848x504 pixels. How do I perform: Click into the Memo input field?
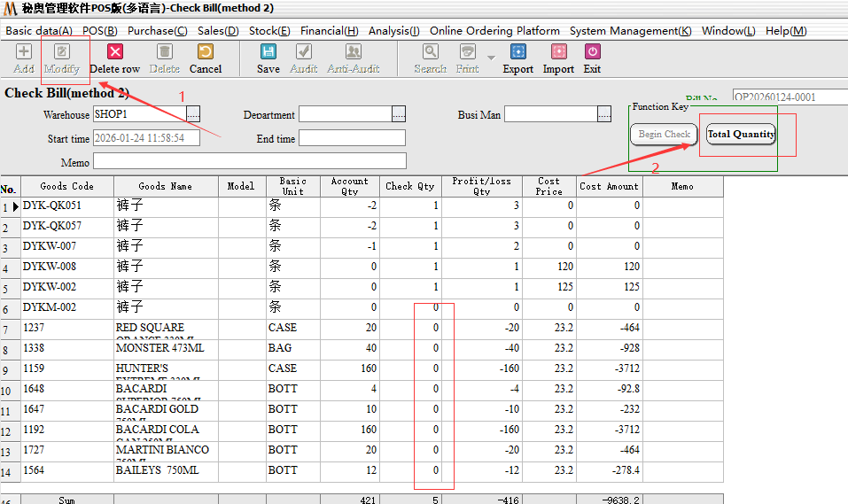click(x=249, y=161)
